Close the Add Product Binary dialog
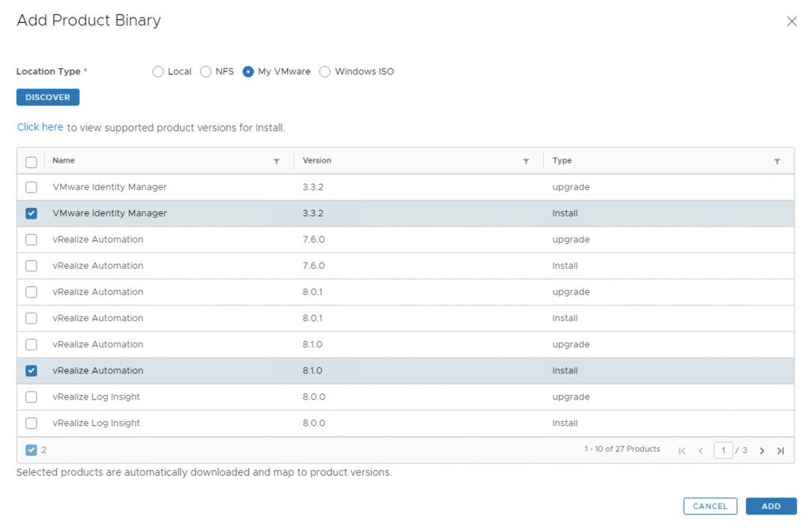Screen dimensions: 812x529 click(791, 21)
